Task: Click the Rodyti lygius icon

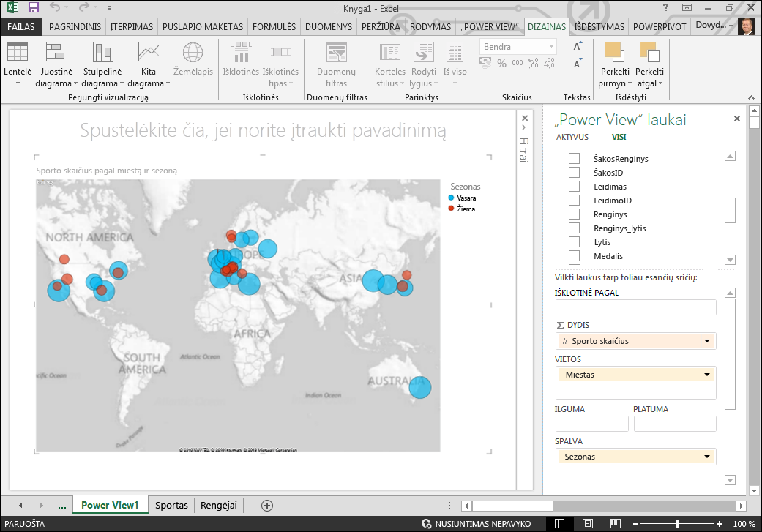Action: (423, 52)
